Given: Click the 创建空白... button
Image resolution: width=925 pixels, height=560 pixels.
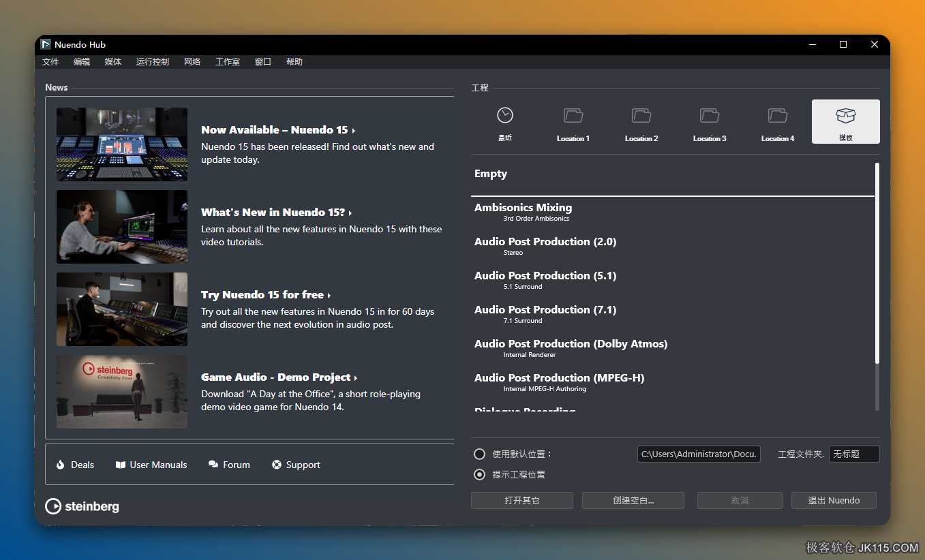Looking at the screenshot, I should (x=633, y=501).
